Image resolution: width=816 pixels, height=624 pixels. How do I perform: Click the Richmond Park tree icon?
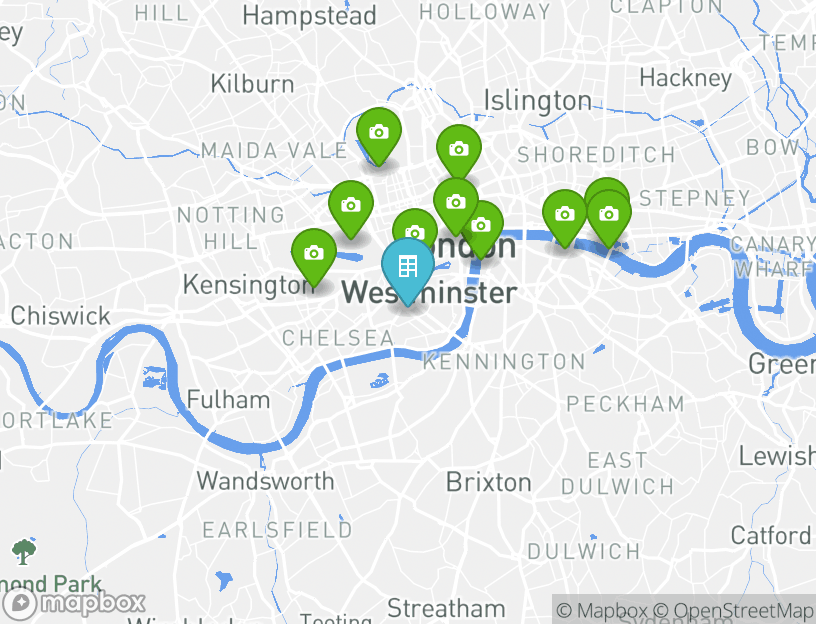[24, 552]
